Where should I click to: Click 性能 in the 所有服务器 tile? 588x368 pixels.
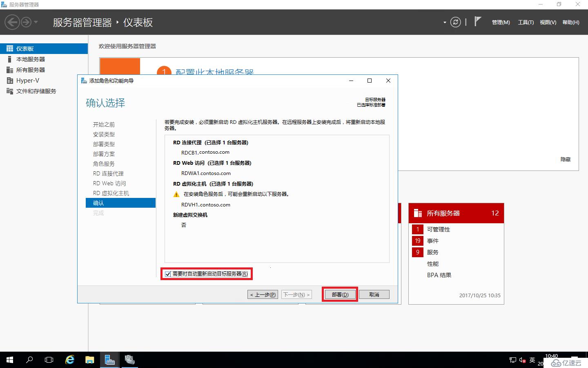pyautogui.click(x=433, y=264)
